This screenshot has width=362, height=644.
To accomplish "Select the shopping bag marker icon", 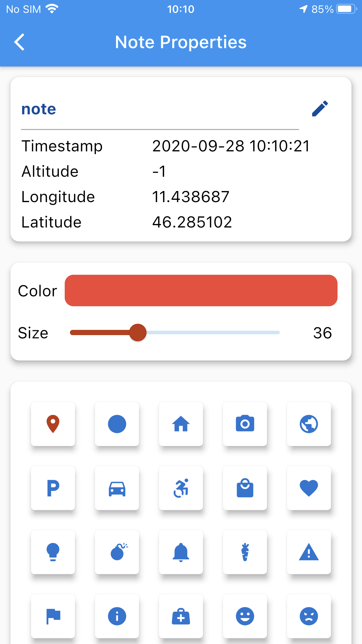I will pyautogui.click(x=245, y=488).
